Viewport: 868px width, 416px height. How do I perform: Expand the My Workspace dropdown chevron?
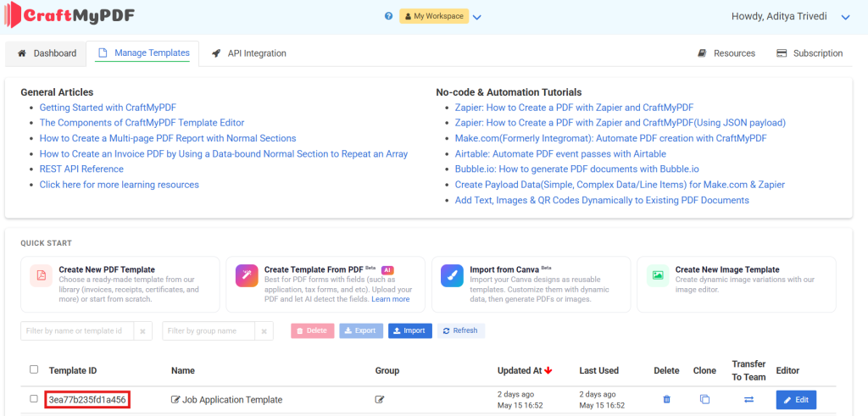pos(477,17)
